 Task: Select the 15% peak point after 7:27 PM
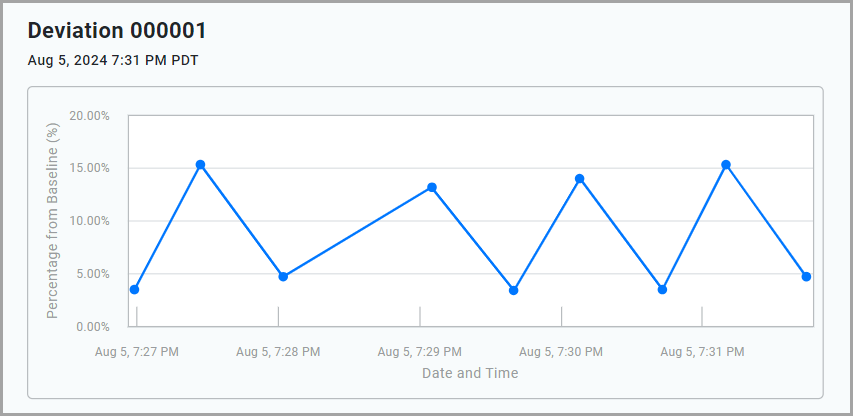(x=200, y=165)
